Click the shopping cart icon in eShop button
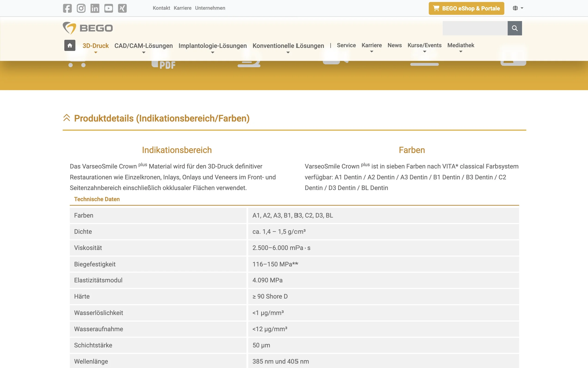 click(436, 8)
